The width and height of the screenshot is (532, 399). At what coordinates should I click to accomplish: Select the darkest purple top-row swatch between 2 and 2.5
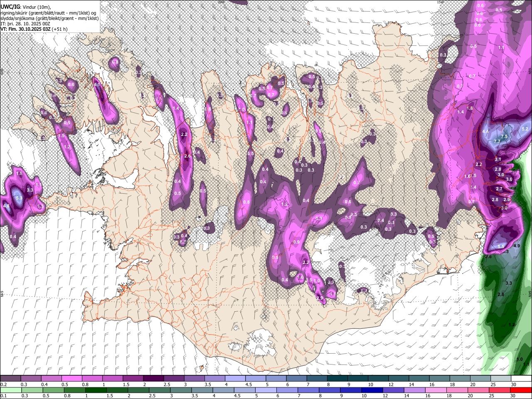click(153, 379)
